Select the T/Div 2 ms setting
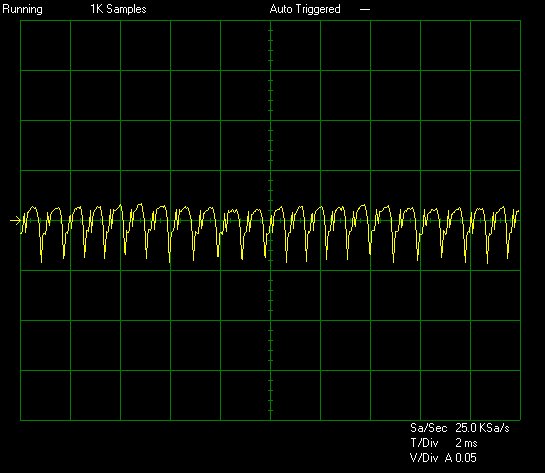545x473 pixels. tap(444, 443)
